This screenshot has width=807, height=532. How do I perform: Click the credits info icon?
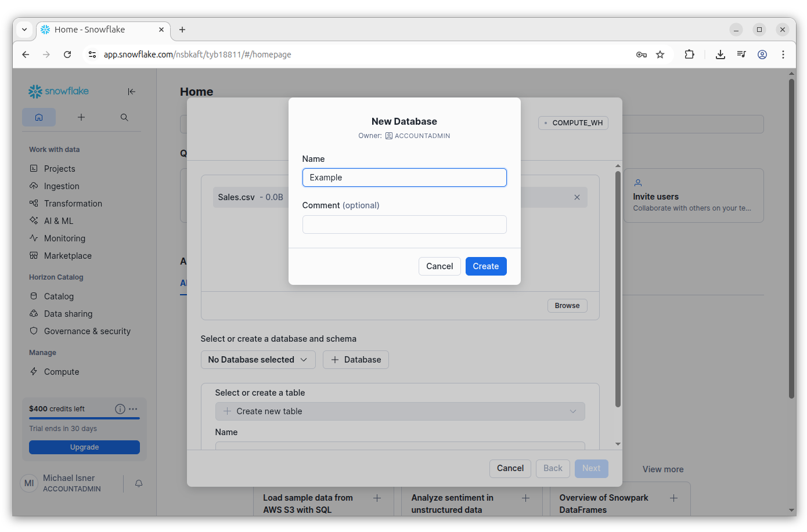coord(120,409)
